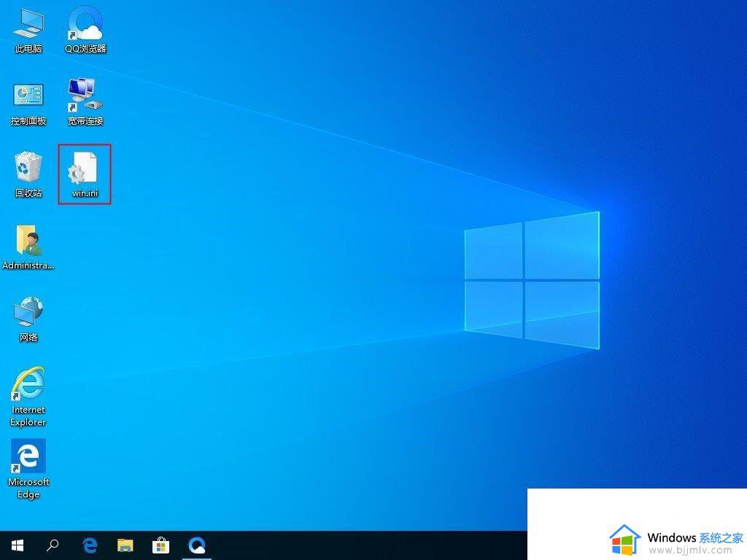Screen dimensions: 747x560
Task: Open the Windows Start menu
Action: point(18,545)
